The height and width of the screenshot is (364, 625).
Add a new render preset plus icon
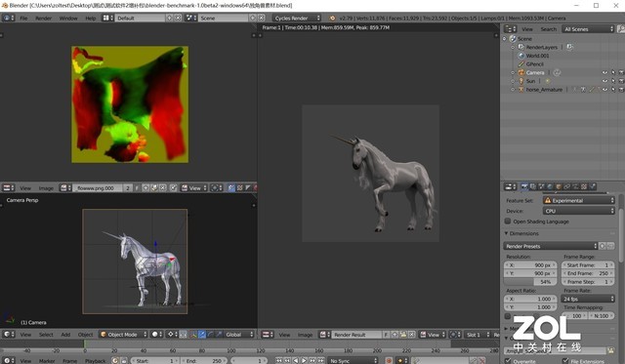click(603, 246)
